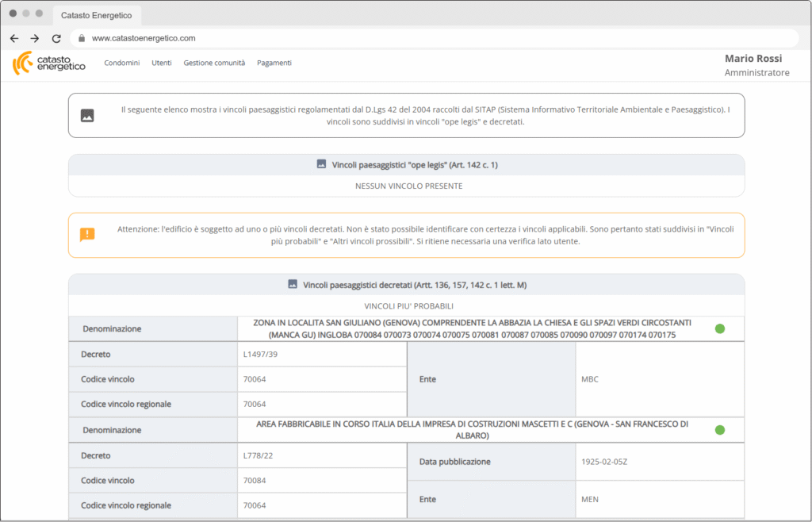
Task: Click the browser forward arrow
Action: [x=35, y=38]
